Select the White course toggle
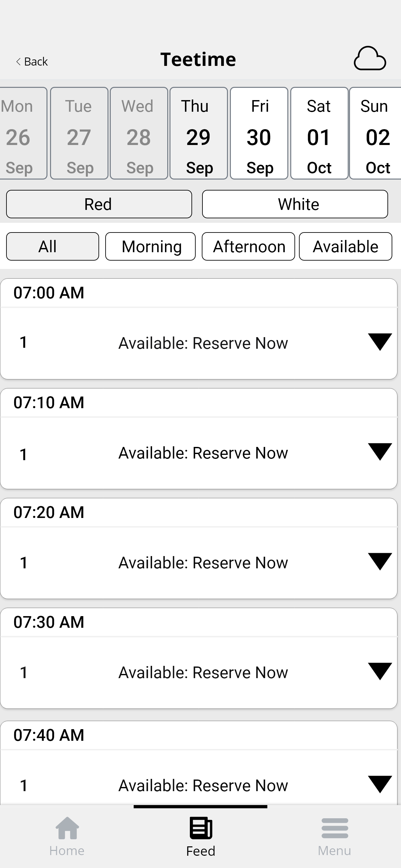The image size is (401, 868). 295,204
